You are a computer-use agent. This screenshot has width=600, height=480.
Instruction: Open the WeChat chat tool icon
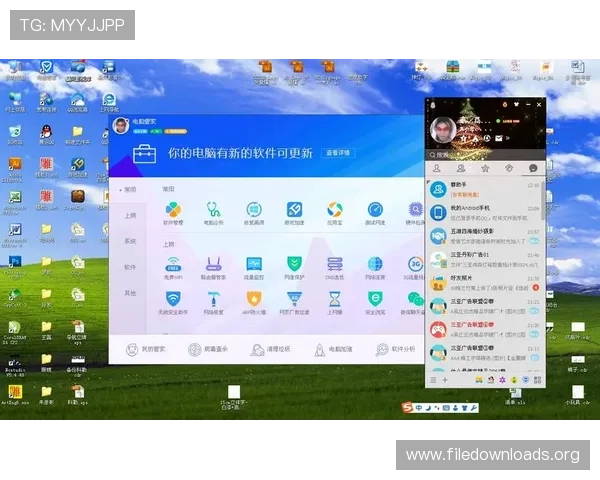coord(414,303)
